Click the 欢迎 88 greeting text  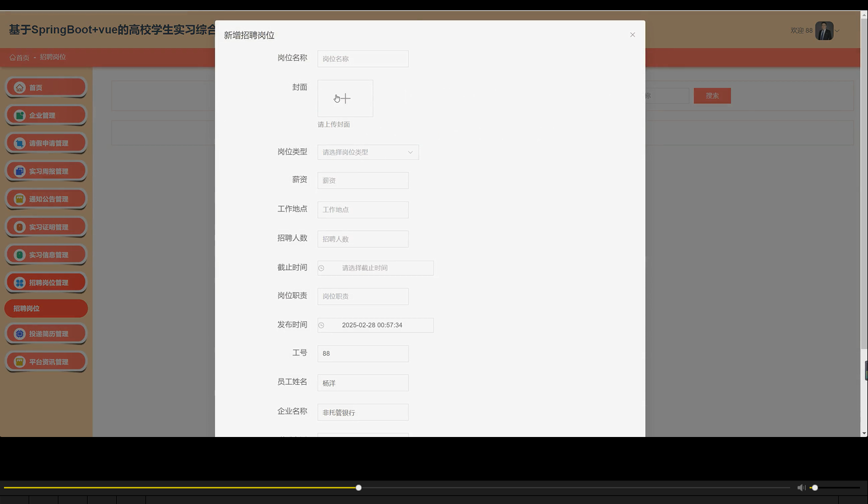coord(802,30)
